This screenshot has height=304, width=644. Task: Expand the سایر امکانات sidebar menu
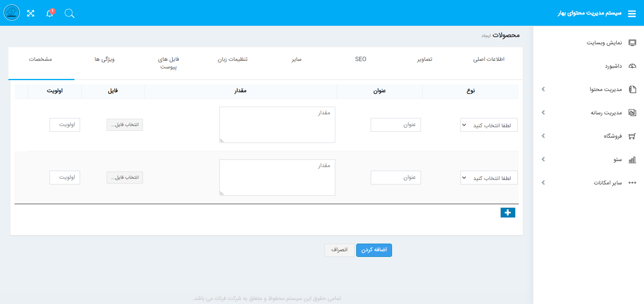point(607,183)
